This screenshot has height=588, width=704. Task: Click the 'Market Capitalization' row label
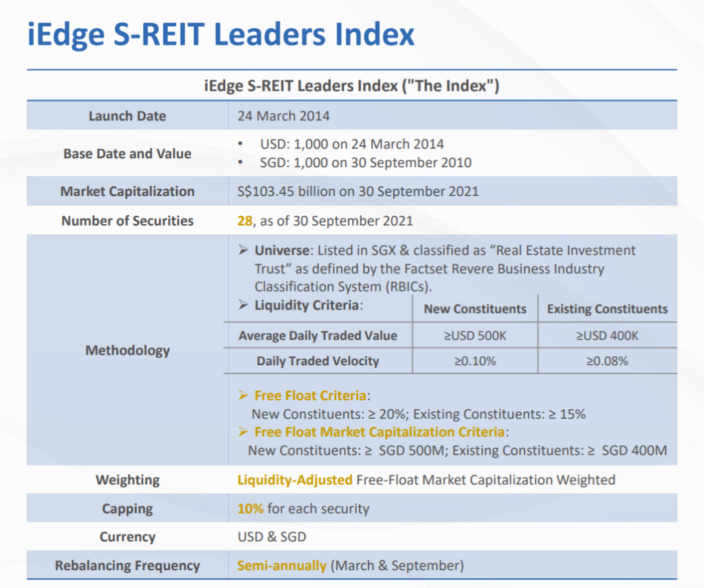click(x=127, y=191)
